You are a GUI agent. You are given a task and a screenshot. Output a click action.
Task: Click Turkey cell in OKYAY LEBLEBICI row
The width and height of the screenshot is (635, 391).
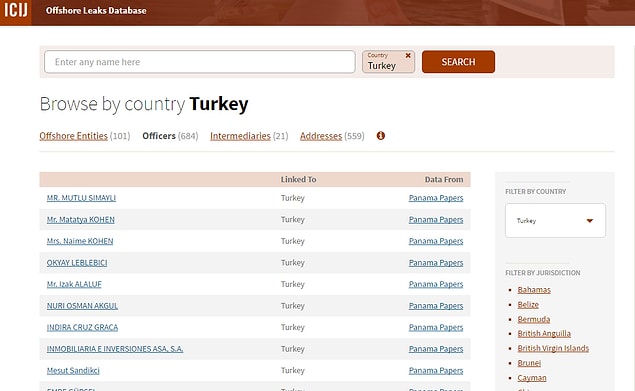[x=292, y=263]
